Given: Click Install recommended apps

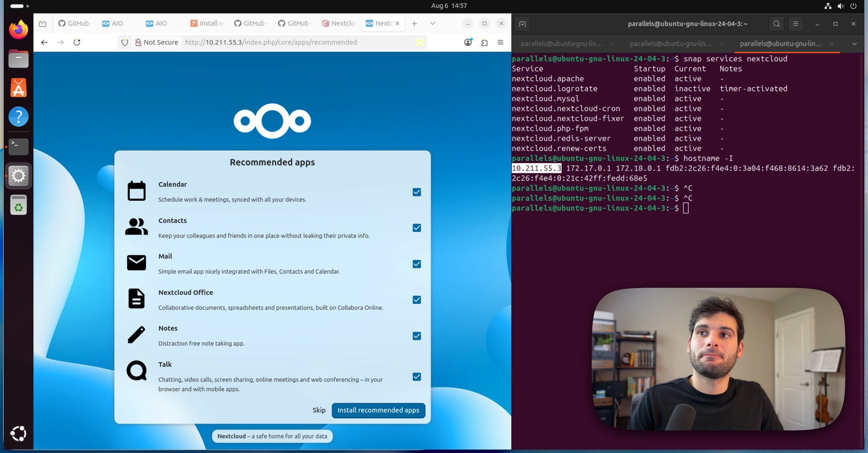Looking at the screenshot, I should pyautogui.click(x=378, y=410).
